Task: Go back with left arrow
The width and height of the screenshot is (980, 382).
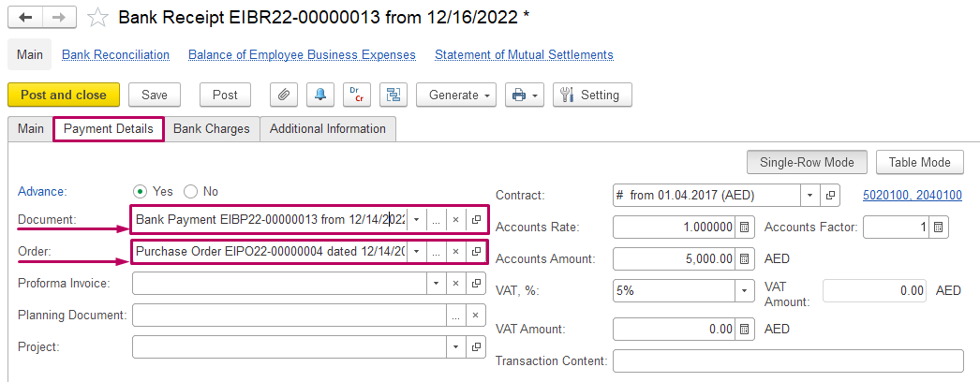Action: (x=24, y=18)
